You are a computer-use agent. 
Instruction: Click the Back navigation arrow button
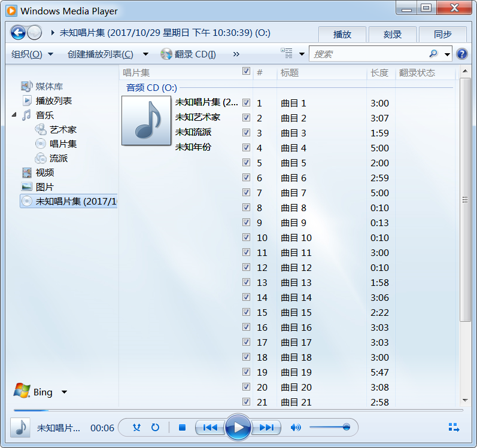18,32
